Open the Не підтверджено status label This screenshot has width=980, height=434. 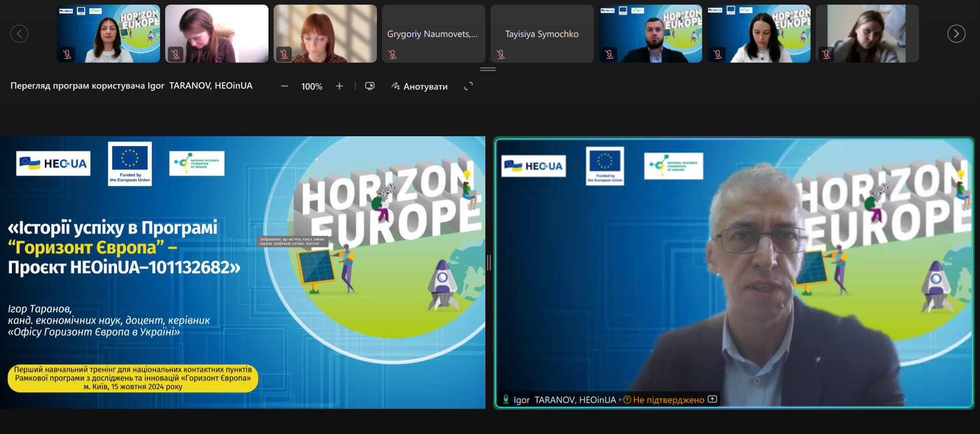668,400
